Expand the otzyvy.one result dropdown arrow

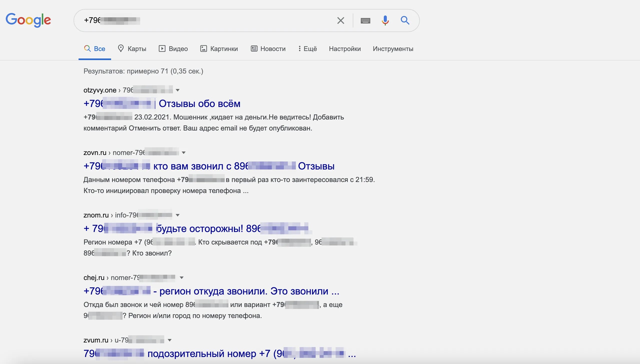pyautogui.click(x=178, y=90)
